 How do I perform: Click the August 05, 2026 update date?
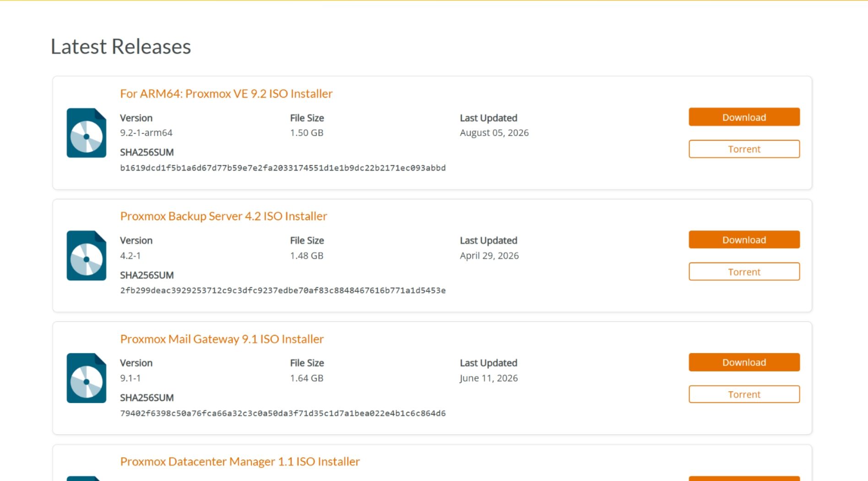(494, 133)
